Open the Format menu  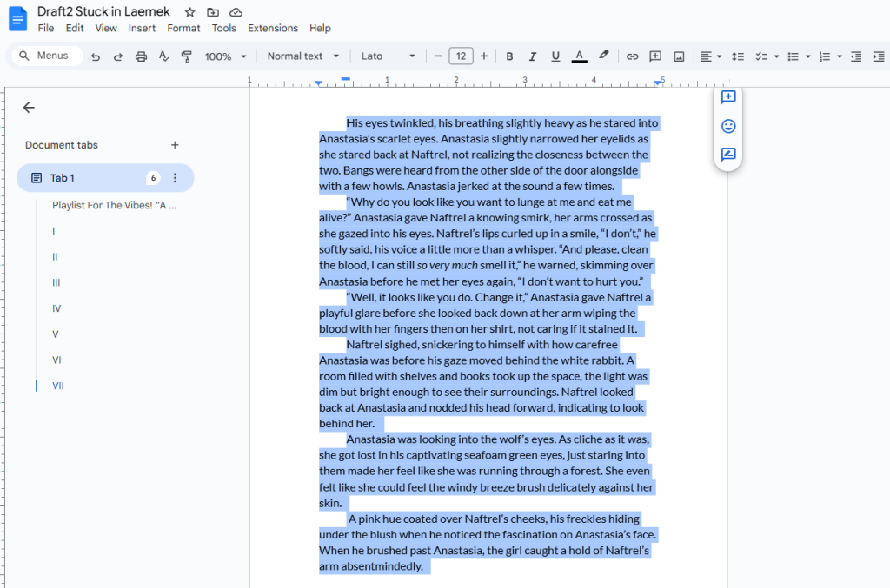183,28
